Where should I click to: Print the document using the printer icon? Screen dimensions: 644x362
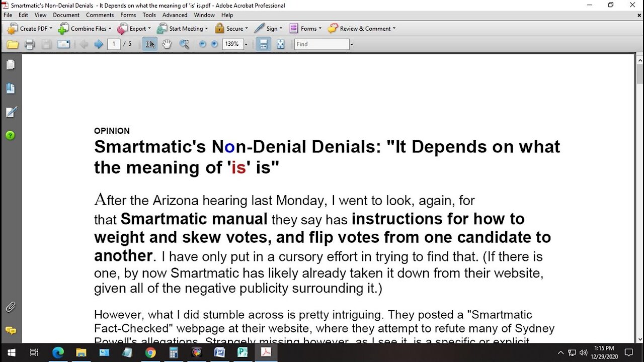[x=30, y=44]
